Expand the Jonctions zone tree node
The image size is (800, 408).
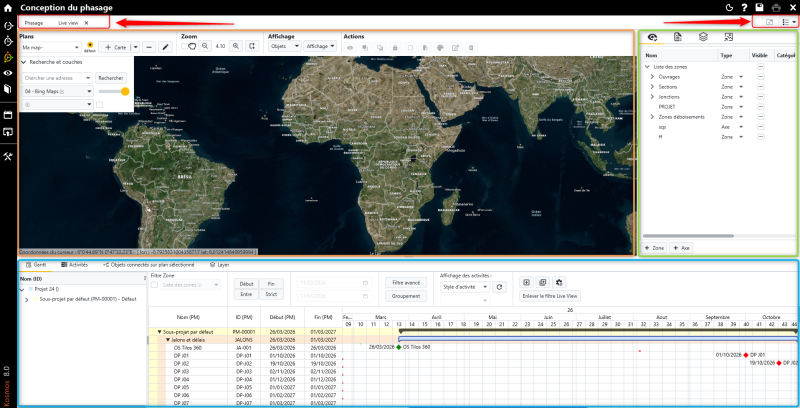652,96
